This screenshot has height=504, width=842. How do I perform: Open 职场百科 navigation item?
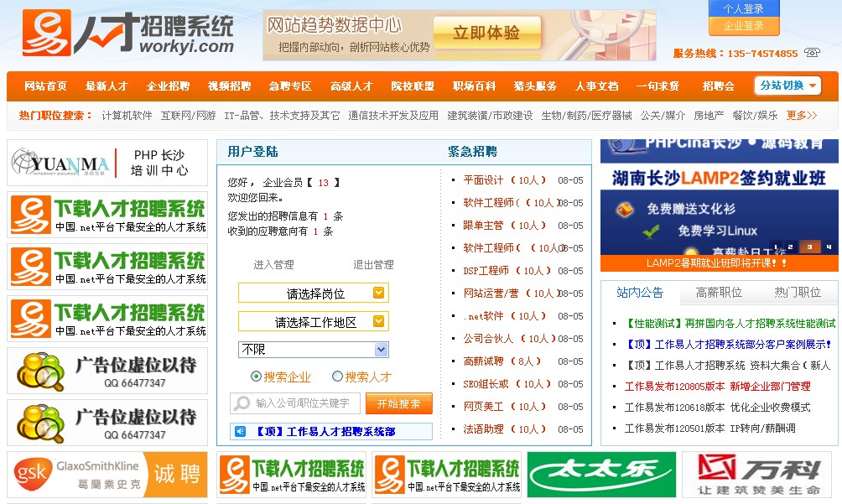[x=474, y=86]
